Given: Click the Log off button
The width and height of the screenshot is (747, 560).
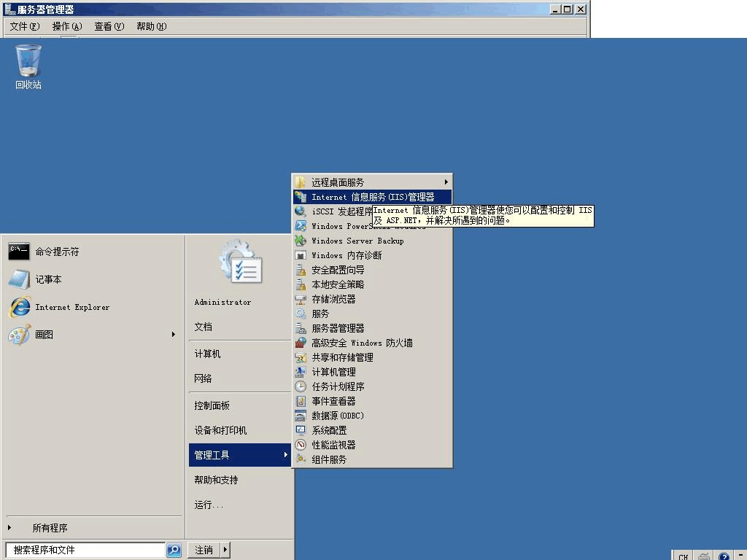Looking at the screenshot, I should (x=204, y=550).
